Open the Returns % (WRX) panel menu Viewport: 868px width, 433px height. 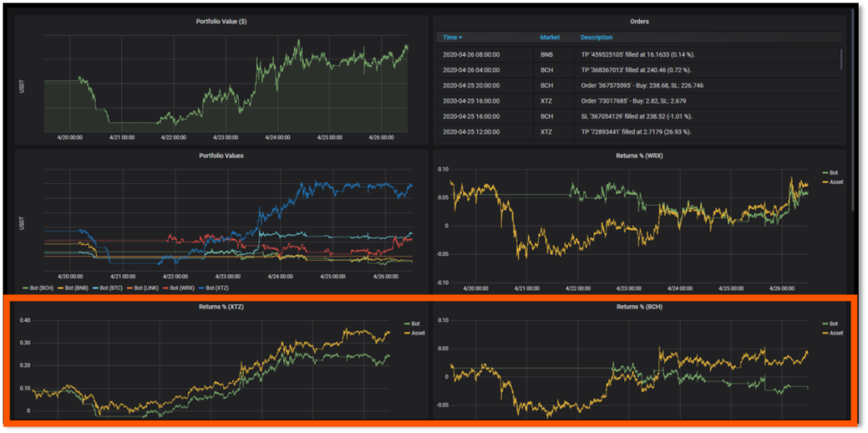[639, 155]
